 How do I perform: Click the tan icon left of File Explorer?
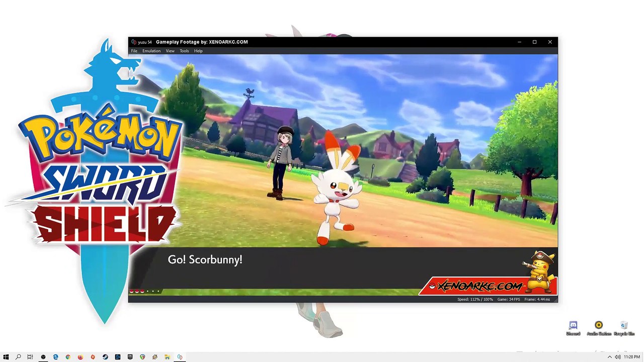tap(155, 357)
